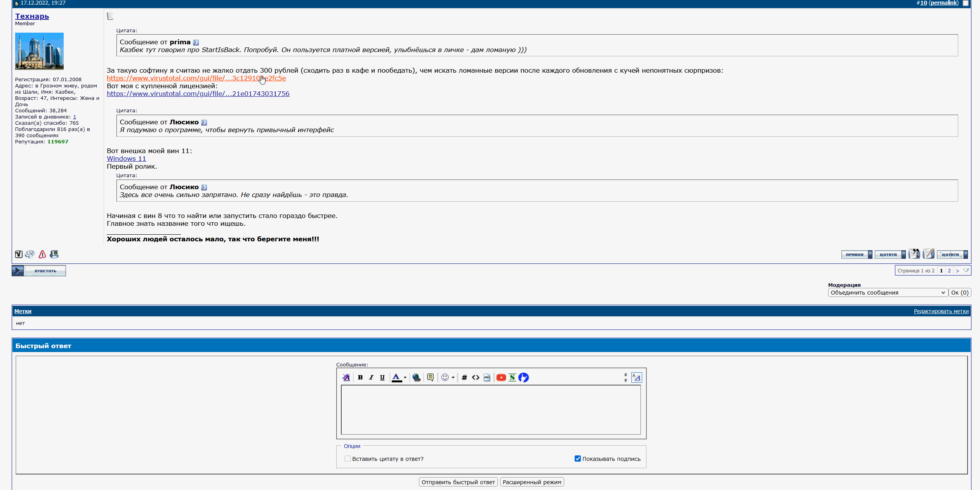Open 'Редактировать метки' link
This screenshot has height=490, width=980.
click(941, 311)
